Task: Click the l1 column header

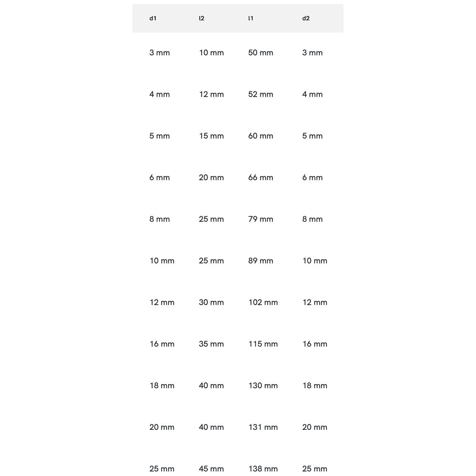Action: (x=251, y=19)
